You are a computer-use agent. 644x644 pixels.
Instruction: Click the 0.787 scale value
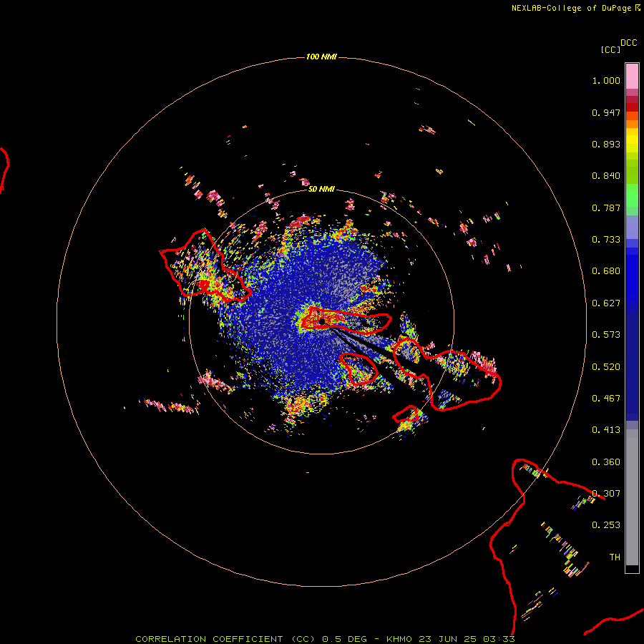pyautogui.click(x=606, y=208)
